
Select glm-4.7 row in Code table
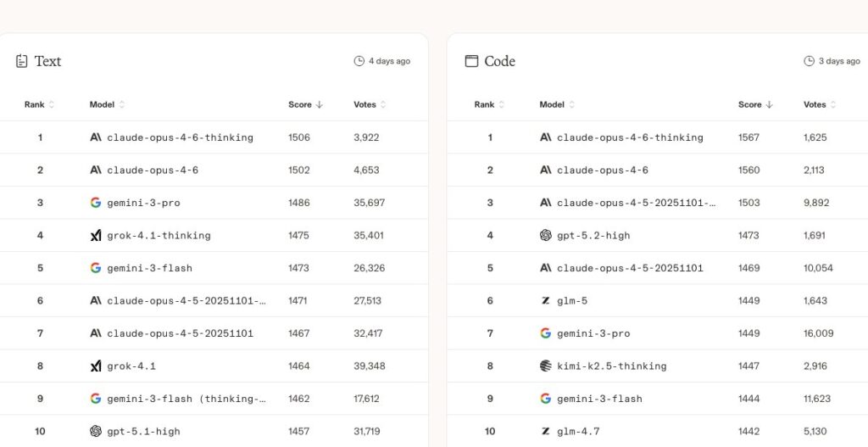pos(578,432)
